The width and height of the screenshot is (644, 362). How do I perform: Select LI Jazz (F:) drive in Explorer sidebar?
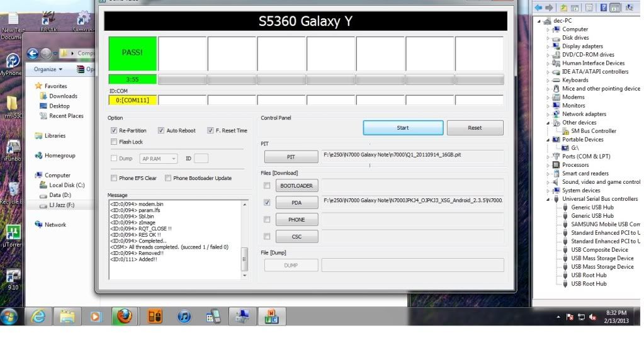click(57, 205)
